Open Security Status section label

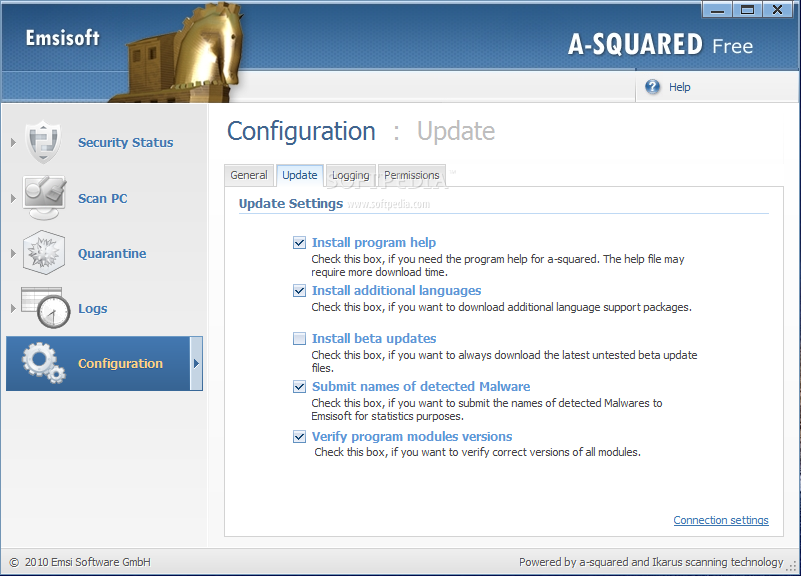(x=126, y=142)
